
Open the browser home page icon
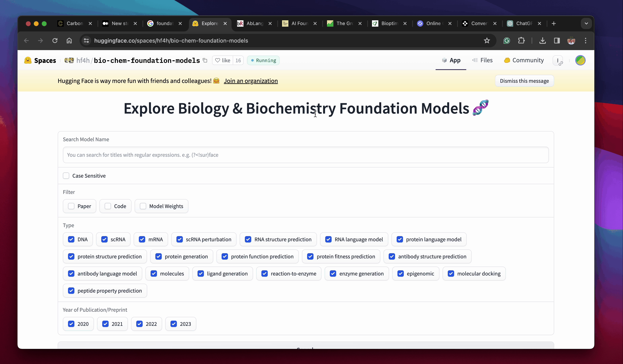click(x=69, y=41)
